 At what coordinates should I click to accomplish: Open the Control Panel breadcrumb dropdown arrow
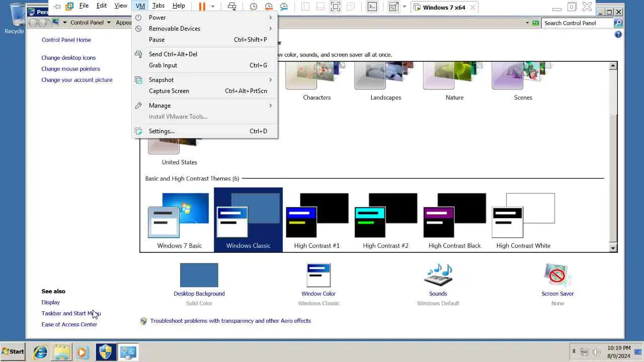109,23
